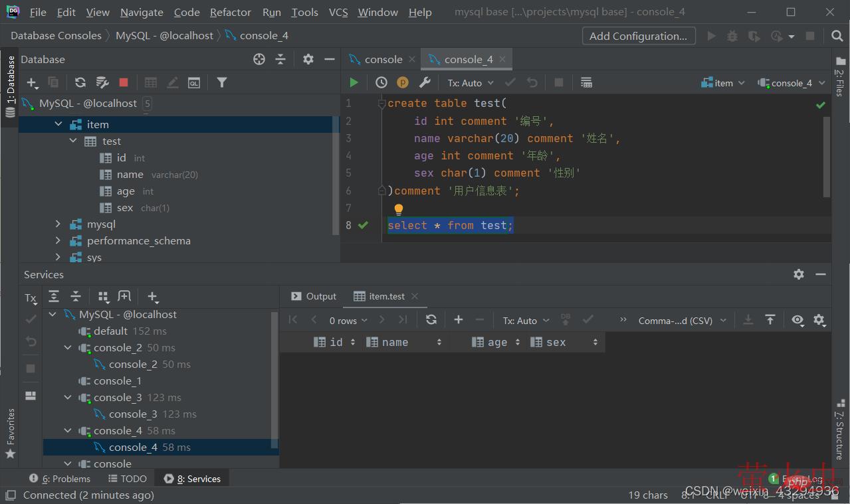Screen dimensions: 850x504
Task: Open query history clock icon
Action: (x=381, y=82)
